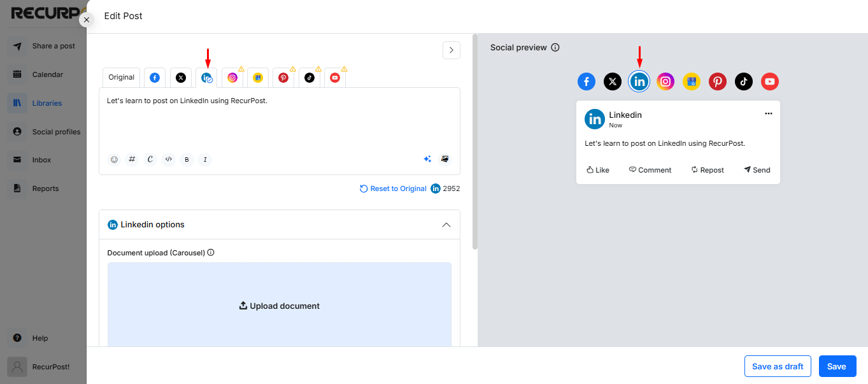This screenshot has height=384, width=868.
Task: Click Reset to Original
Action: 393,188
